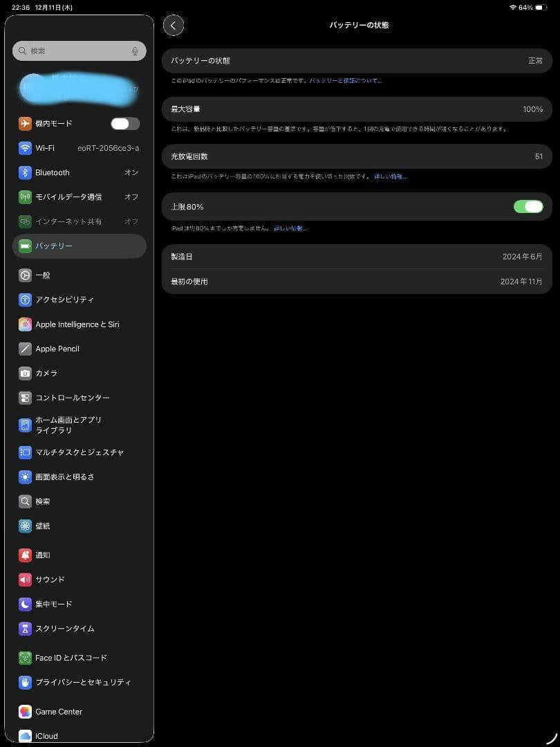
Task: Open Game Center settings
Action: click(x=25, y=711)
